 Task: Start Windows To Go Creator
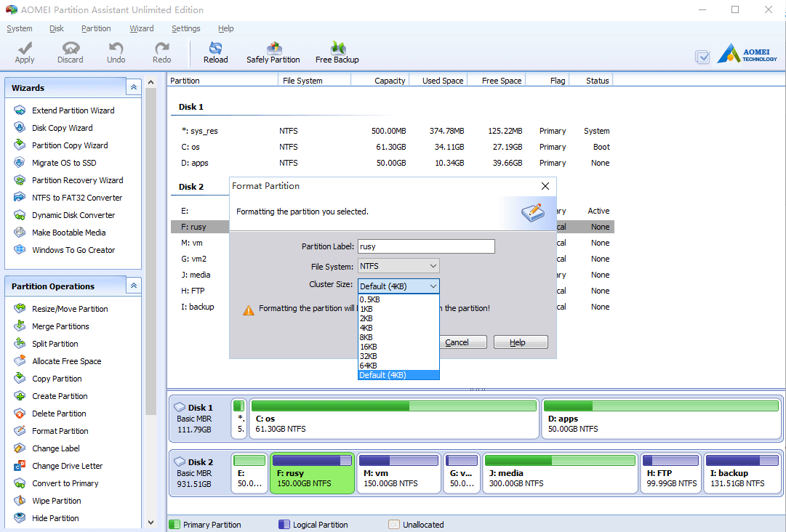click(73, 250)
